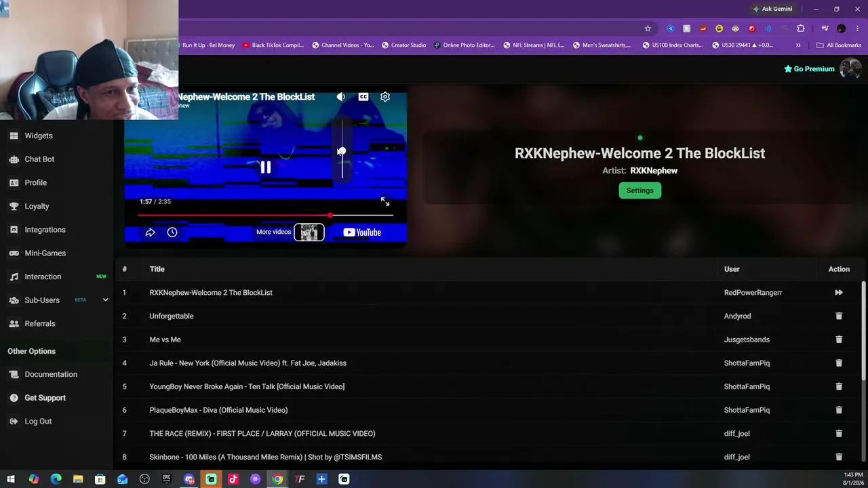
Task: Click the share arrow in the video player
Action: pyautogui.click(x=151, y=232)
